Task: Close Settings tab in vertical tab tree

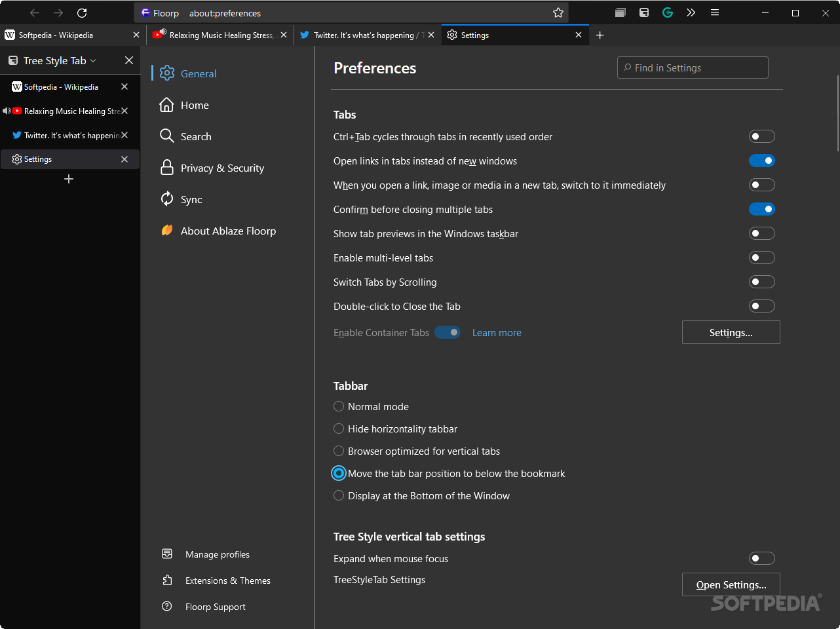Action: pos(124,159)
